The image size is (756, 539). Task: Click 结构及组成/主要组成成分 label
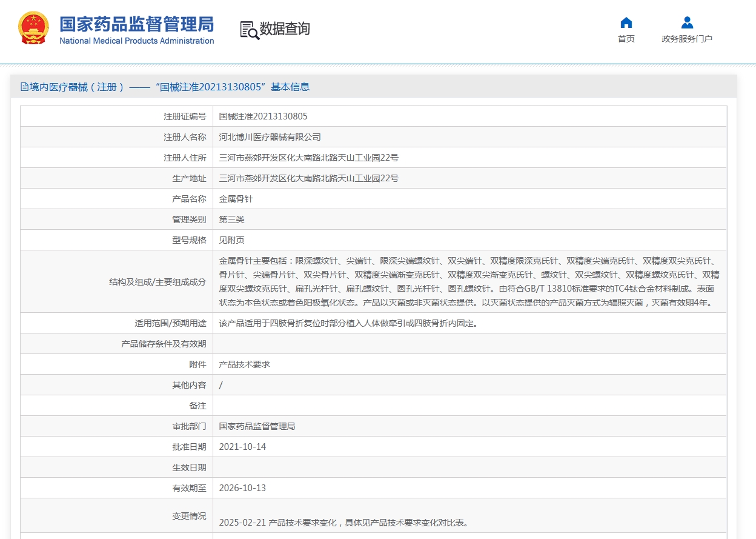(x=157, y=281)
